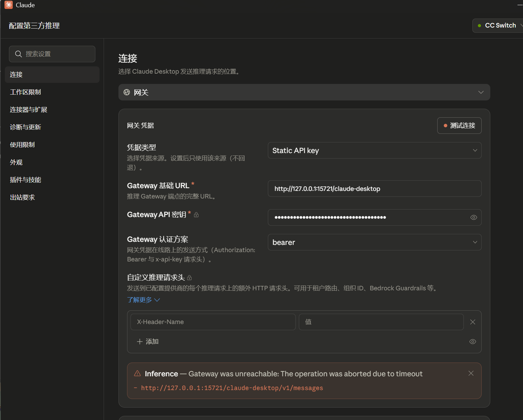The width and height of the screenshot is (523, 420).
Task: Click the lock icon next to Gateway API 密钥
Action: pyautogui.click(x=196, y=215)
